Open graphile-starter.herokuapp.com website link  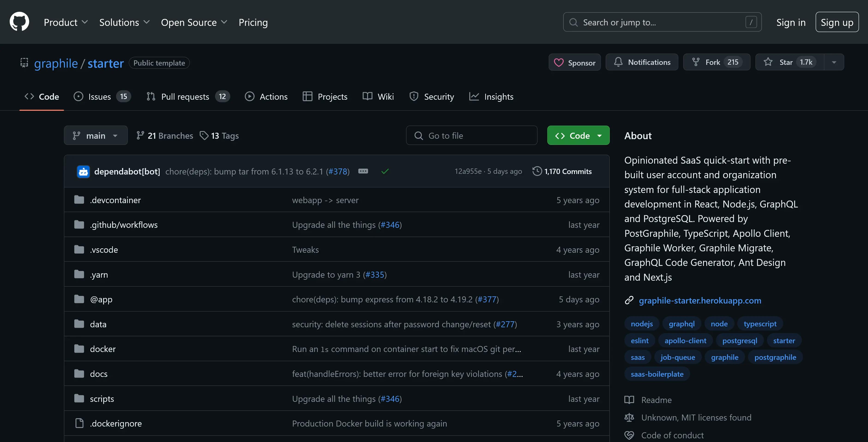[700, 300]
